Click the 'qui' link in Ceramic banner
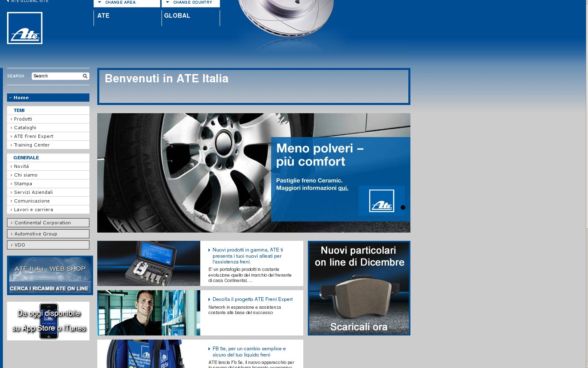 (x=343, y=188)
